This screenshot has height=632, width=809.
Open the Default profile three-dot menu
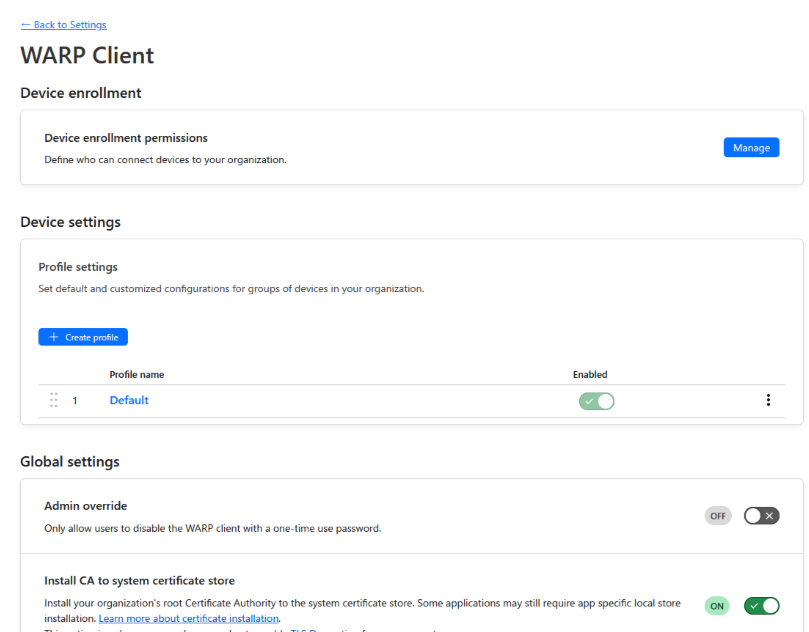(768, 400)
